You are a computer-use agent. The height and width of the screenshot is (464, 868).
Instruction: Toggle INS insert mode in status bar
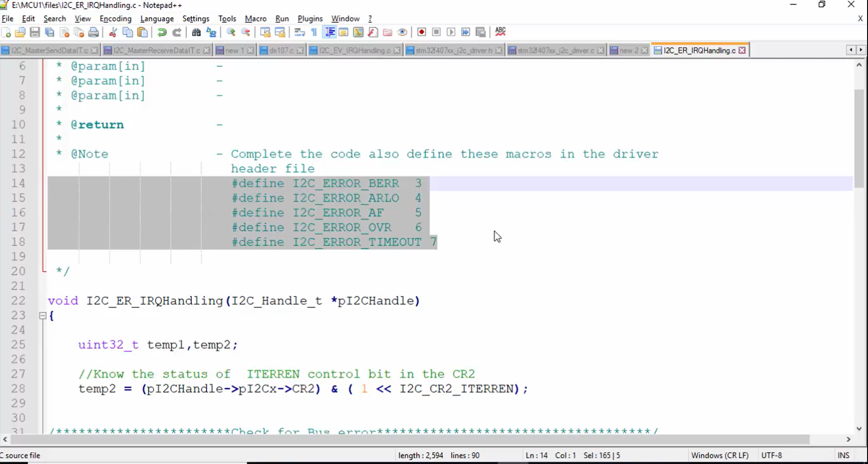(x=844, y=455)
